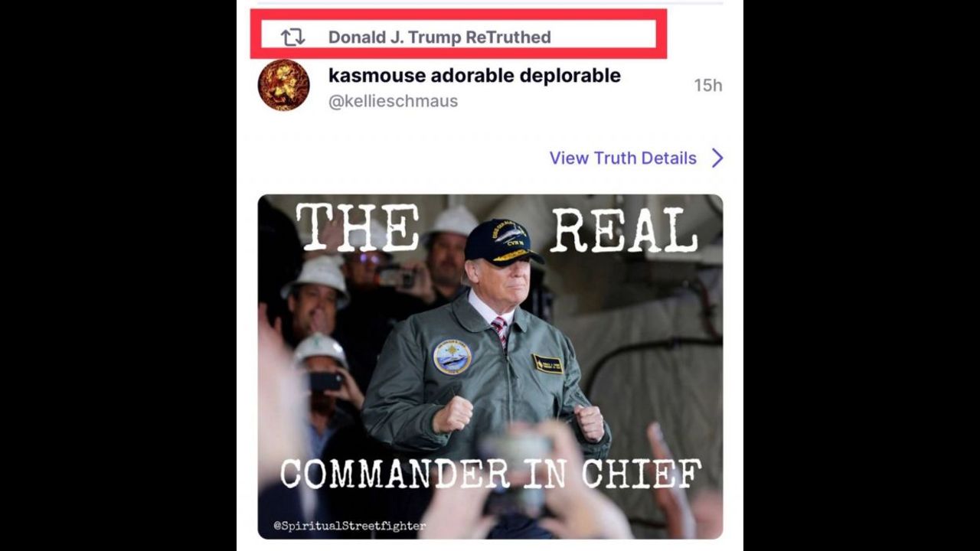
Task: Open the Commander in Chief meme image
Action: (x=490, y=367)
